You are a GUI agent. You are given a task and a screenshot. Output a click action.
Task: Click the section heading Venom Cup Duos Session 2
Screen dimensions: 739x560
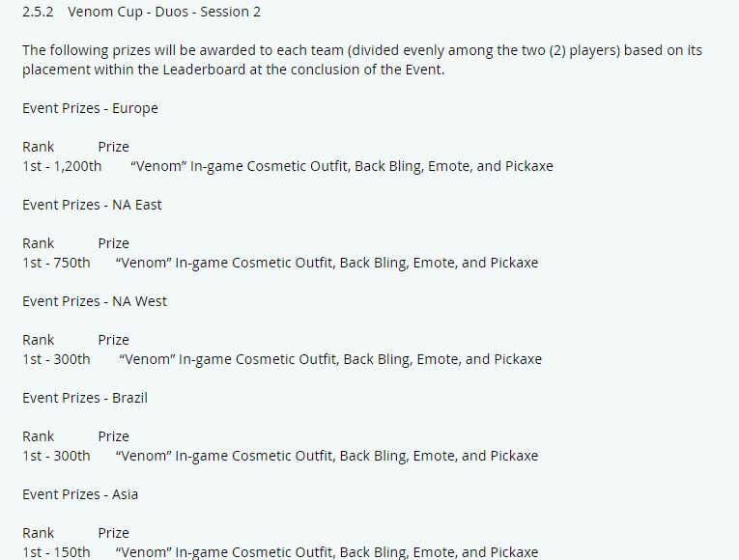(x=141, y=12)
